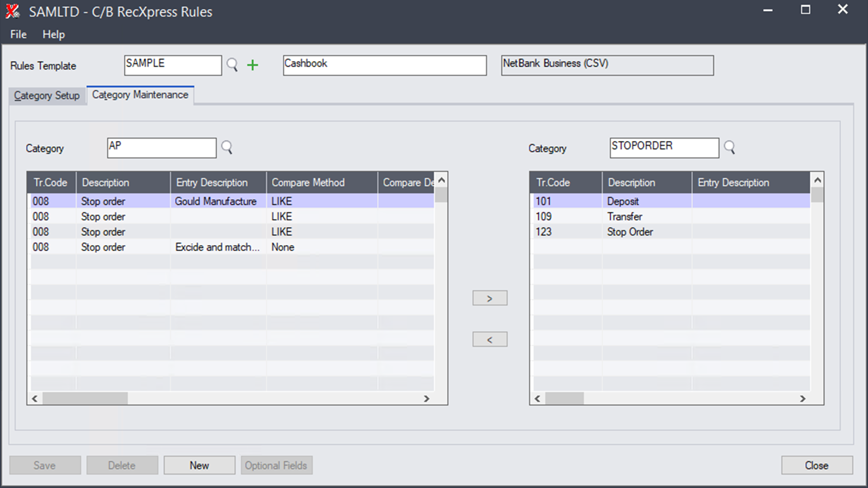
Task: Open the Help menu
Action: point(53,34)
